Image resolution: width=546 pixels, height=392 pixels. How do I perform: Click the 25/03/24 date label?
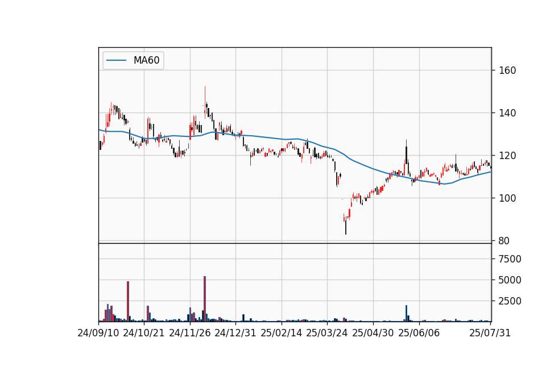point(327,333)
